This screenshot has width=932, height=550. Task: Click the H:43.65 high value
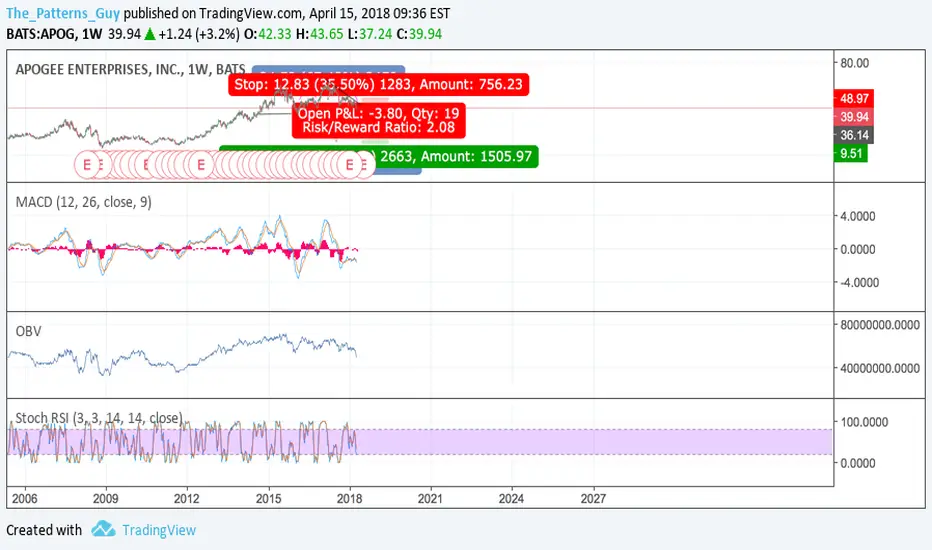(319, 34)
